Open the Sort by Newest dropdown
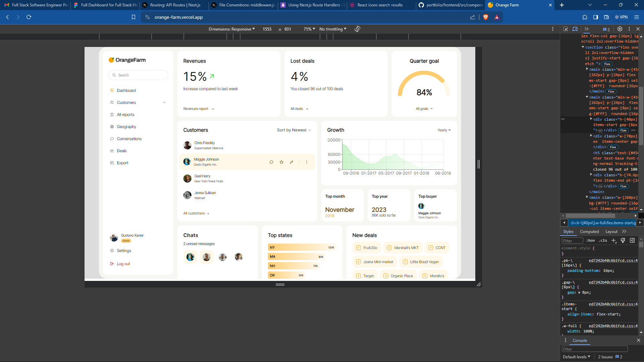The height and width of the screenshot is (362, 644). tap(294, 130)
